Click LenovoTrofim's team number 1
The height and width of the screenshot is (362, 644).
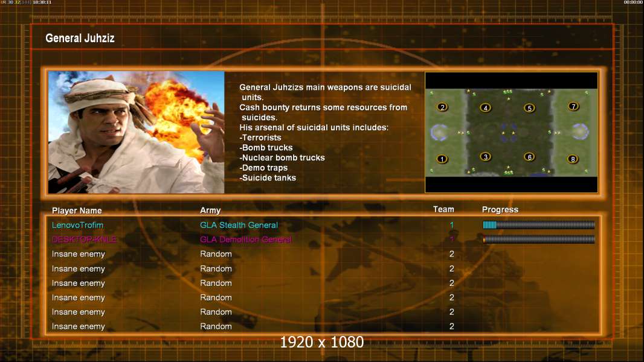pos(451,225)
